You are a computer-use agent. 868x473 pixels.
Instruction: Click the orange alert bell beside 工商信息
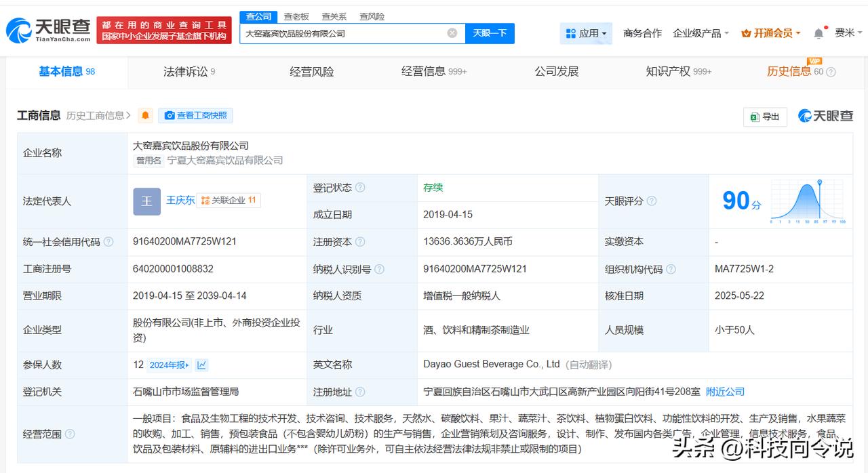coord(145,116)
